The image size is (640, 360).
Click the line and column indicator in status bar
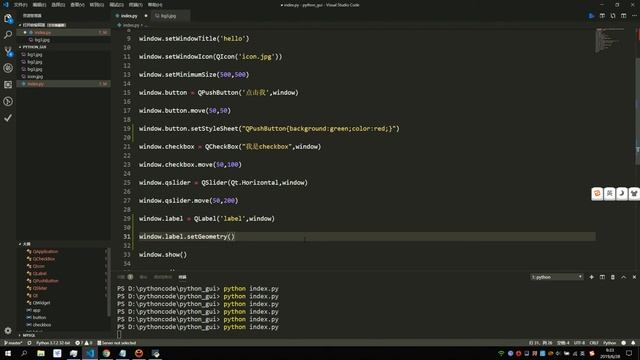coord(541,343)
